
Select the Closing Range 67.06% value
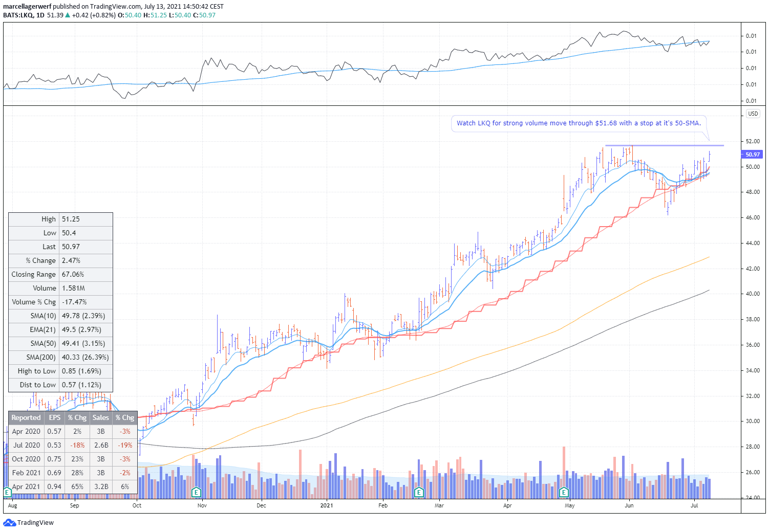click(x=86, y=274)
